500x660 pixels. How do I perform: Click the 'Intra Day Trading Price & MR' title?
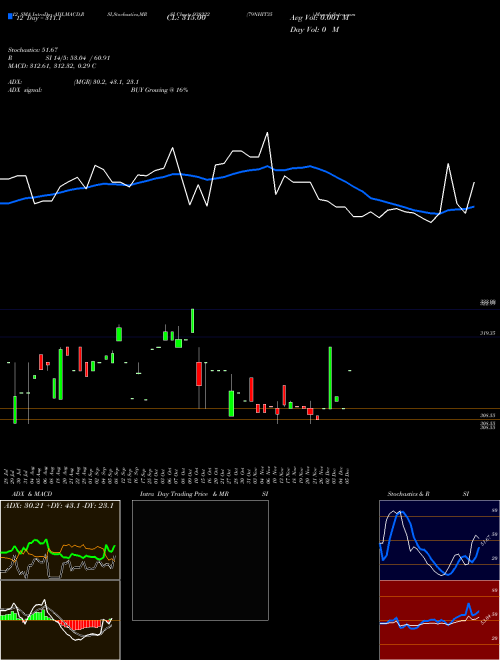pyautogui.click(x=185, y=494)
